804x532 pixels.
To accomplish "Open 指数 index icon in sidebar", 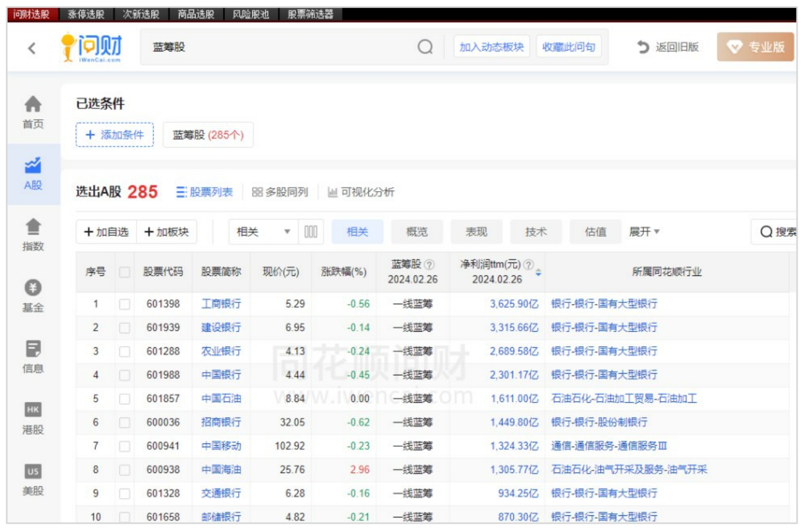I will (x=33, y=227).
